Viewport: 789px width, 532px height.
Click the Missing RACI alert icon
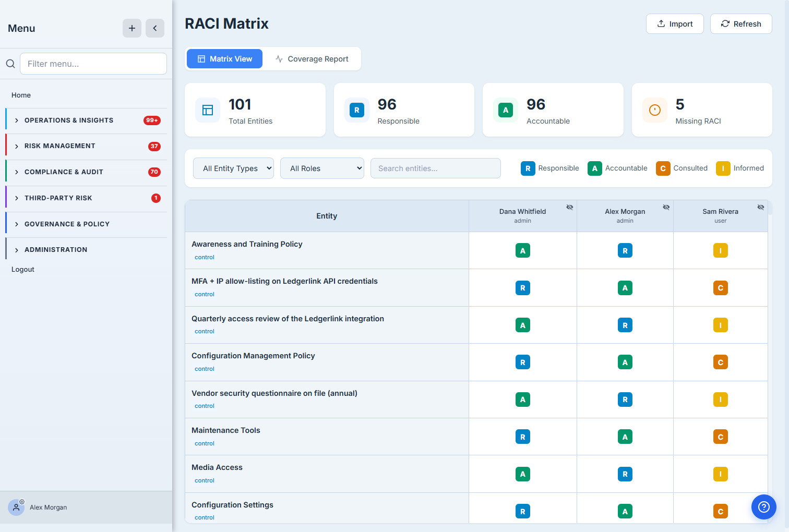655,110
